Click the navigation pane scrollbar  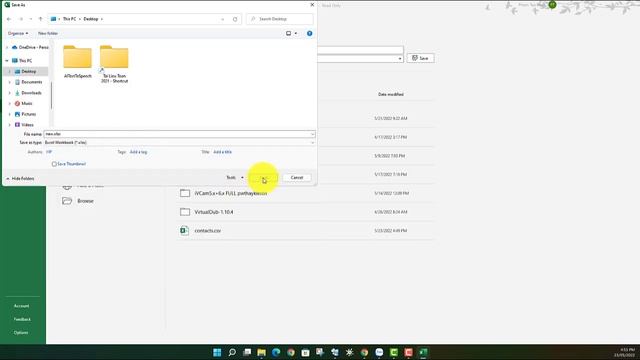(51, 95)
